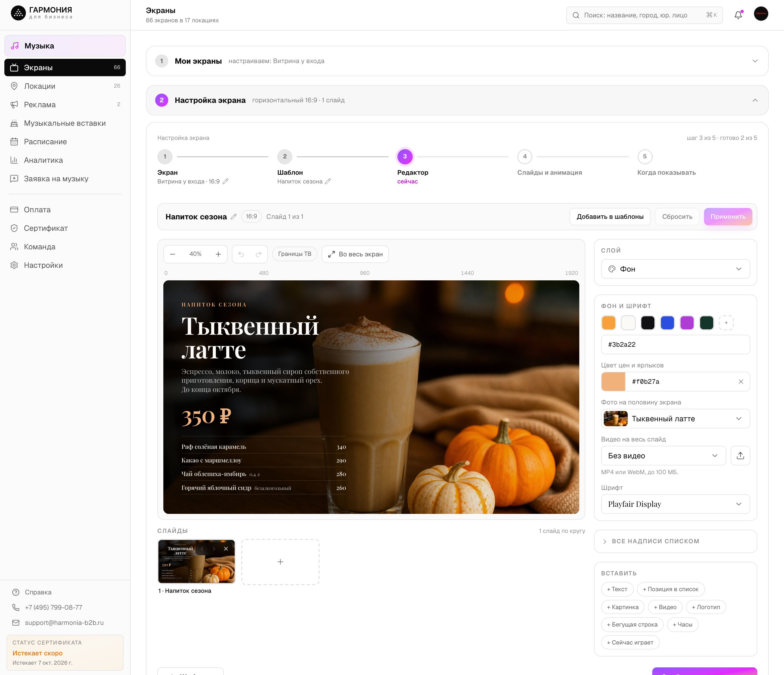The width and height of the screenshot is (784, 675).
Task: Toggle Границы ТВ overlay
Action: (294, 254)
